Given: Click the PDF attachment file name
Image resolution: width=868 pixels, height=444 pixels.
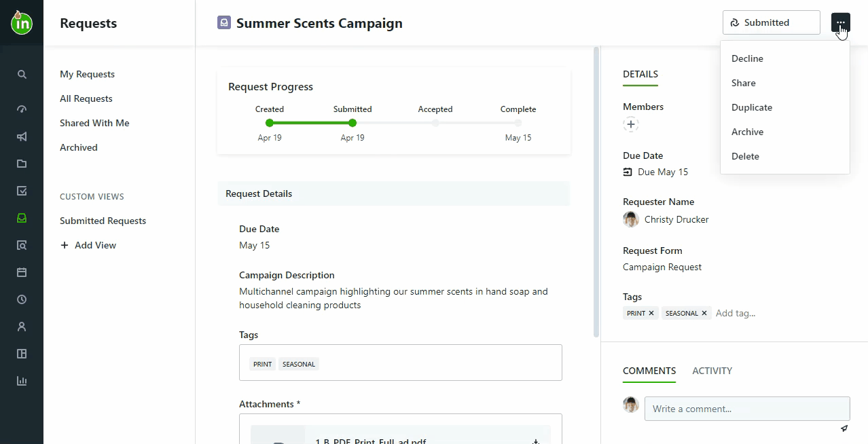Looking at the screenshot, I should 371,441.
